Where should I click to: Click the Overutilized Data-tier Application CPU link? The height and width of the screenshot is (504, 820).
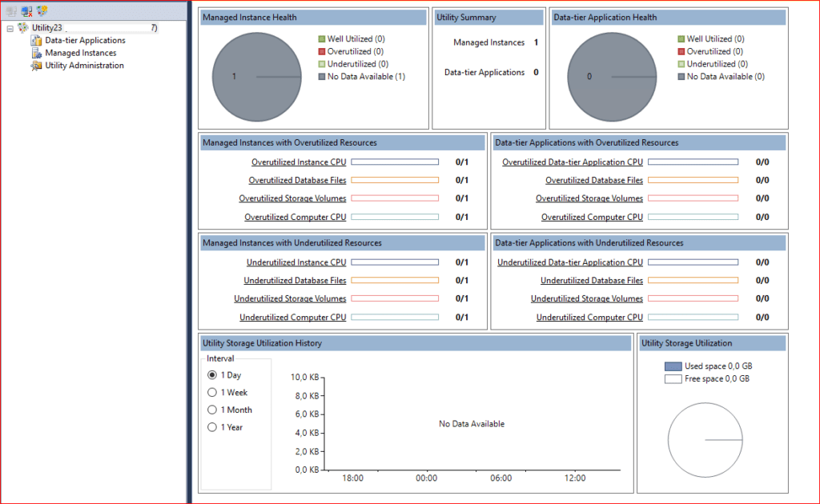[x=573, y=162]
